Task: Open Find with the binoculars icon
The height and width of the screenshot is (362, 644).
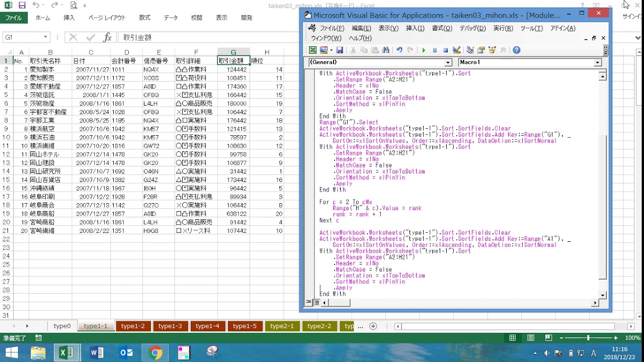Action: 386,50
